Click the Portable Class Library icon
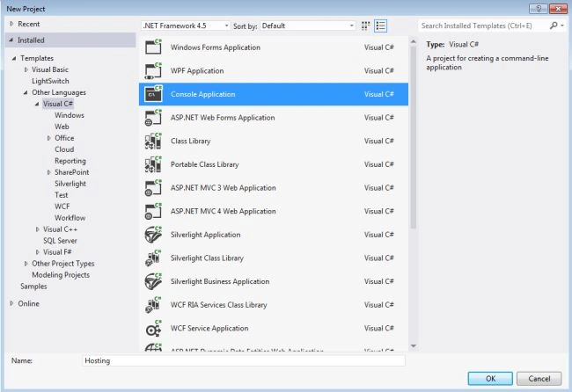 [x=153, y=164]
